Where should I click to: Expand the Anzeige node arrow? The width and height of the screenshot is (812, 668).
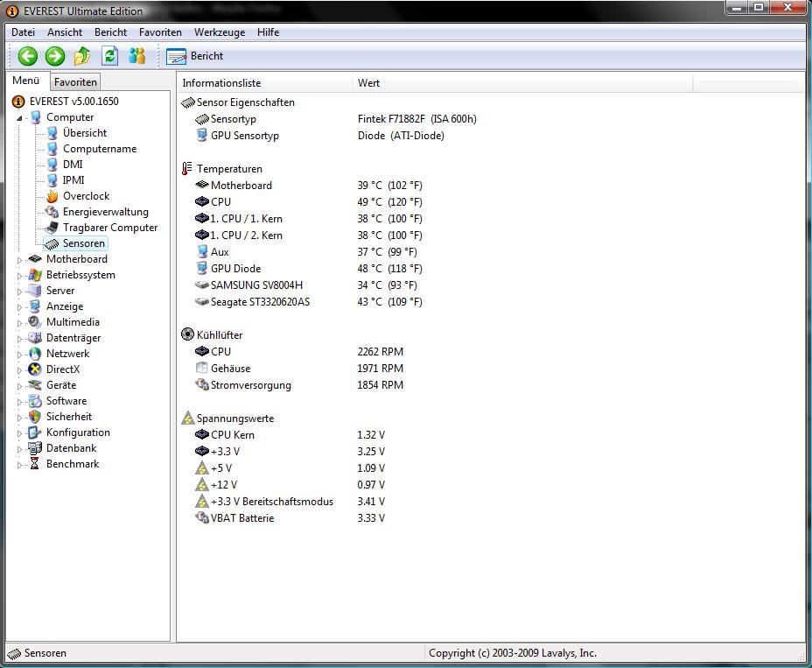(19, 307)
